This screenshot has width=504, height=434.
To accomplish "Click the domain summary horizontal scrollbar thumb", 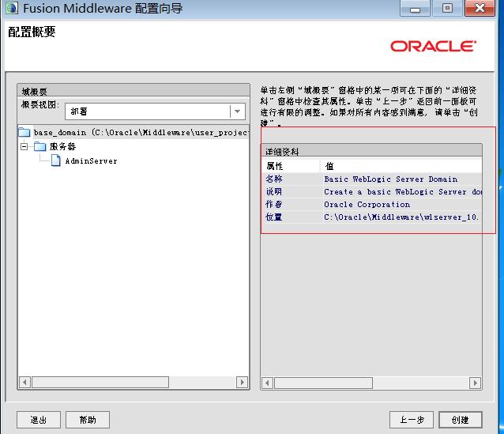I will point(100,382).
